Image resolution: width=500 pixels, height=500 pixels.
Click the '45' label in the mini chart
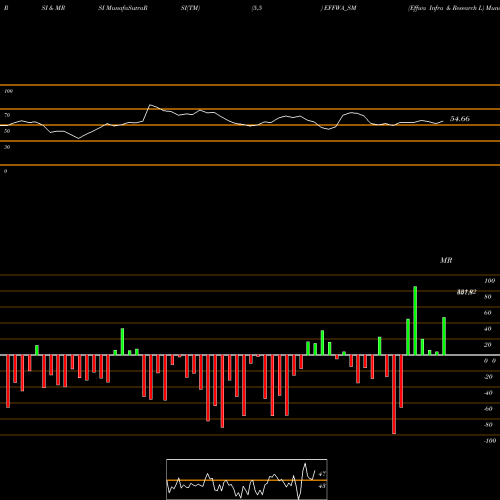(322, 486)
